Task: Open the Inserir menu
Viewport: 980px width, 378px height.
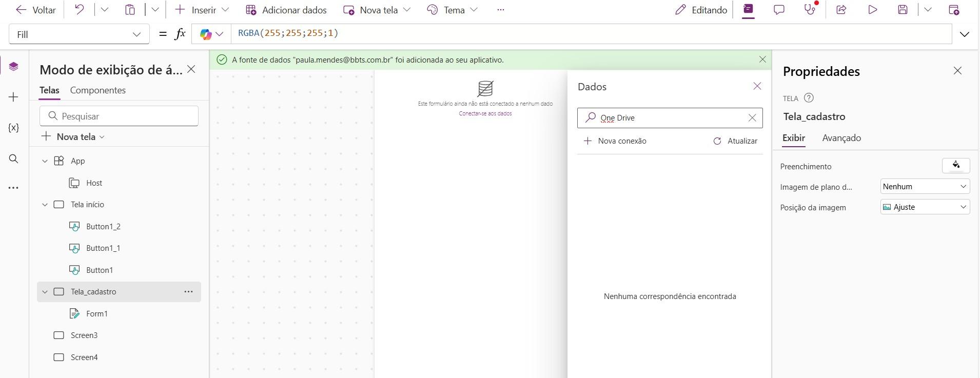Action: pos(202,10)
